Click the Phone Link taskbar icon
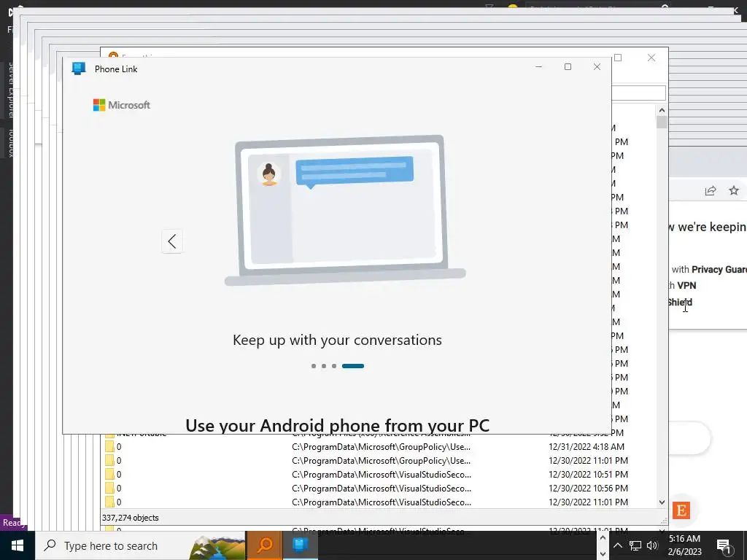The width and height of the screenshot is (747, 560). tap(300, 545)
